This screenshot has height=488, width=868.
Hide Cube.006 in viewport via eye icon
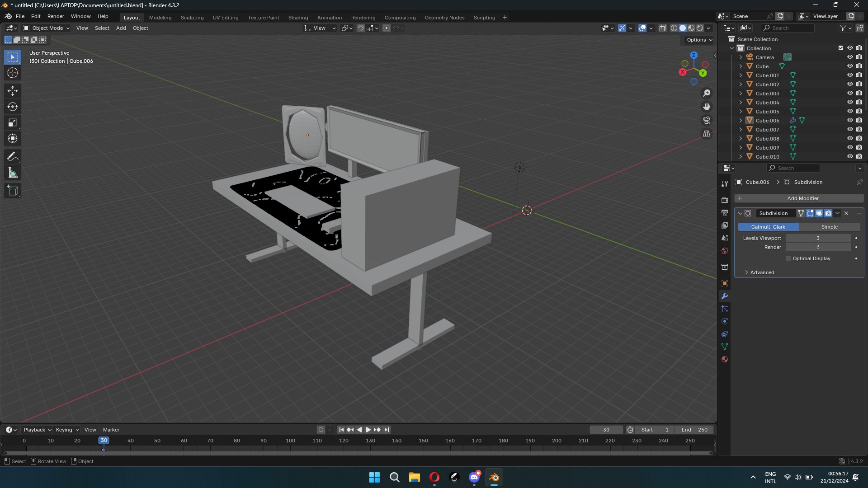pos(850,120)
